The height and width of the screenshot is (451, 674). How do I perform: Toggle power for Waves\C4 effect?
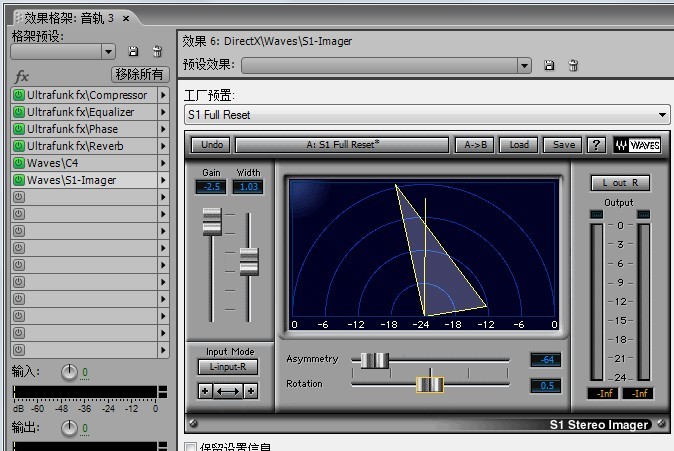18,163
